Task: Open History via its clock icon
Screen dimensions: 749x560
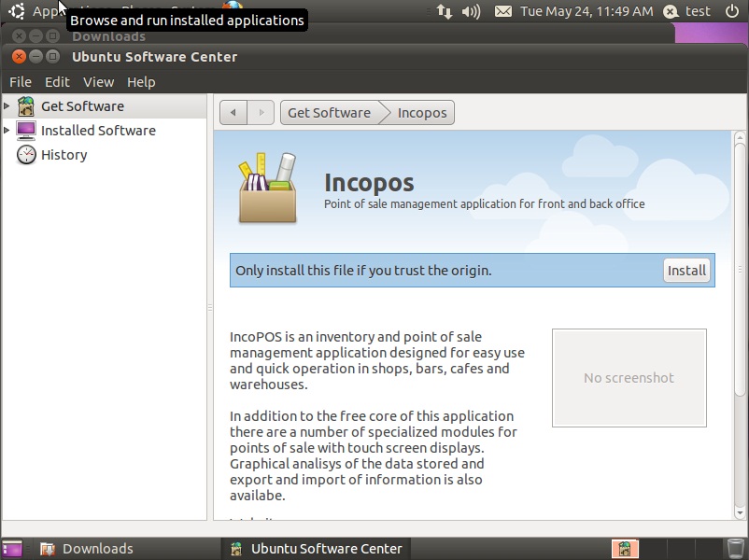Action: click(26, 155)
